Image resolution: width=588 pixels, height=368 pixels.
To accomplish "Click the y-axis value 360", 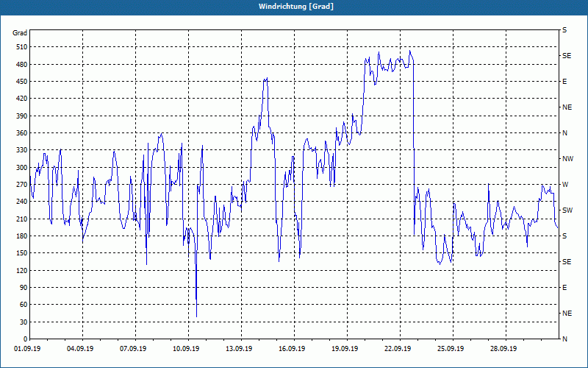I will click(22, 133).
